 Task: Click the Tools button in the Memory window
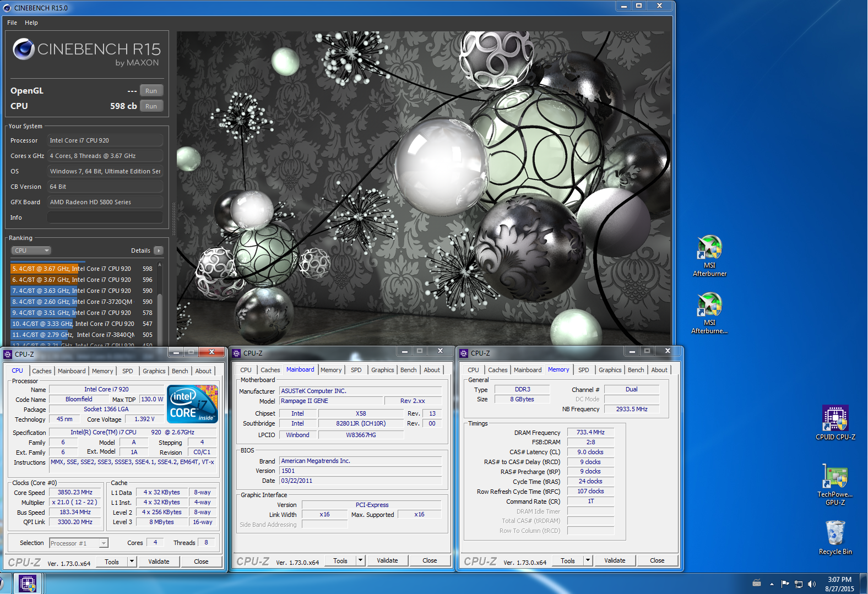tap(568, 560)
